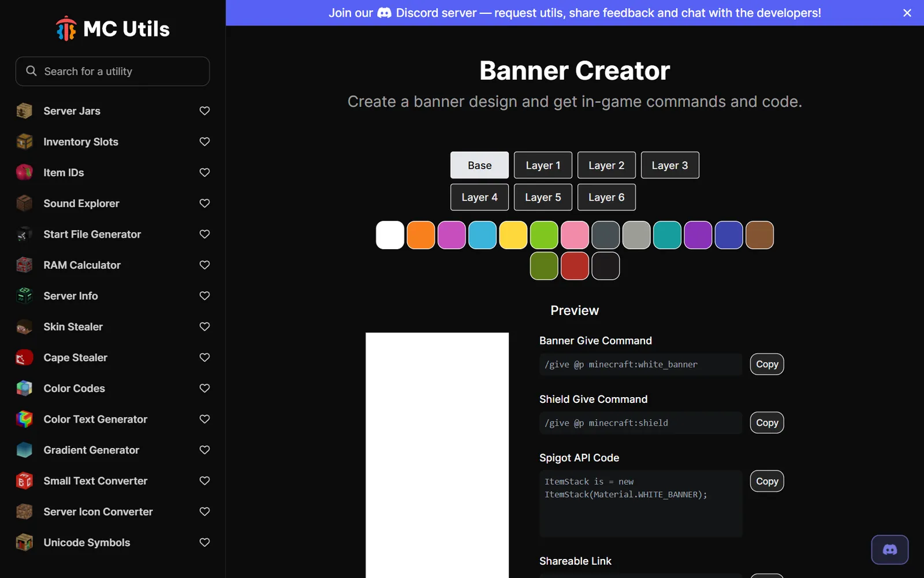This screenshot has width=924, height=578.
Task: Pick the red color swatch
Action: click(x=575, y=266)
